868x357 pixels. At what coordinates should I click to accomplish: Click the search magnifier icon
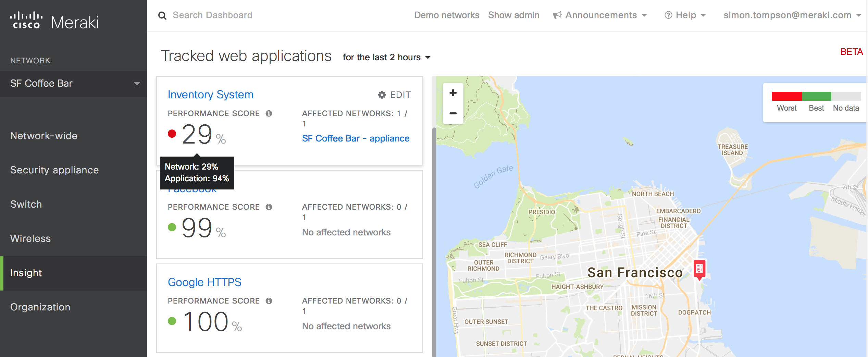click(x=162, y=16)
